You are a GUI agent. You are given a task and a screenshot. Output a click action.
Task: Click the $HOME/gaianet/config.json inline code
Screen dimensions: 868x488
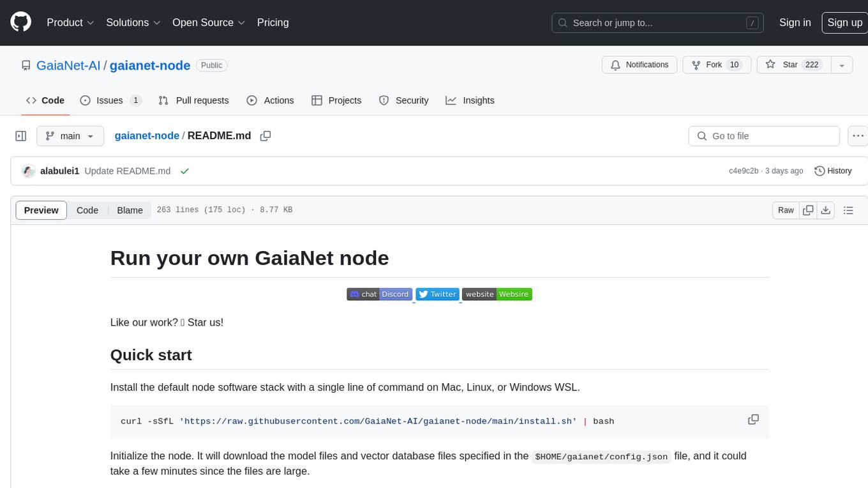point(601,456)
